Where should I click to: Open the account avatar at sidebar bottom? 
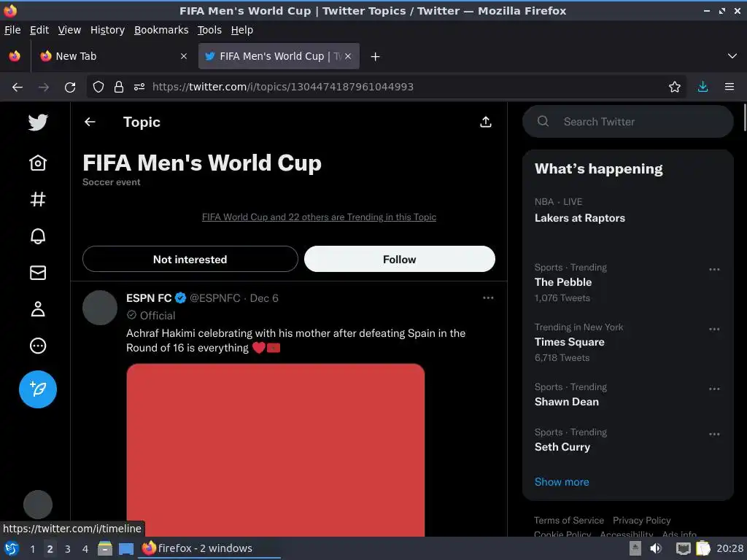pyautogui.click(x=38, y=505)
